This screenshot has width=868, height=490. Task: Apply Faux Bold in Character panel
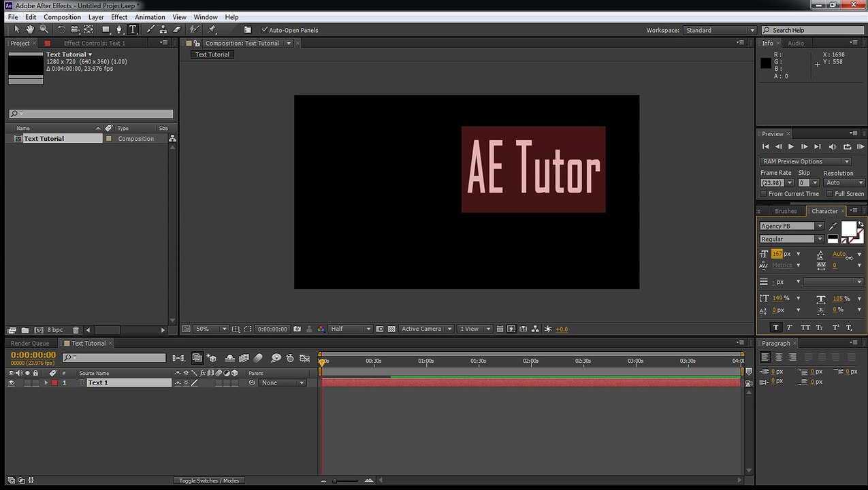775,327
